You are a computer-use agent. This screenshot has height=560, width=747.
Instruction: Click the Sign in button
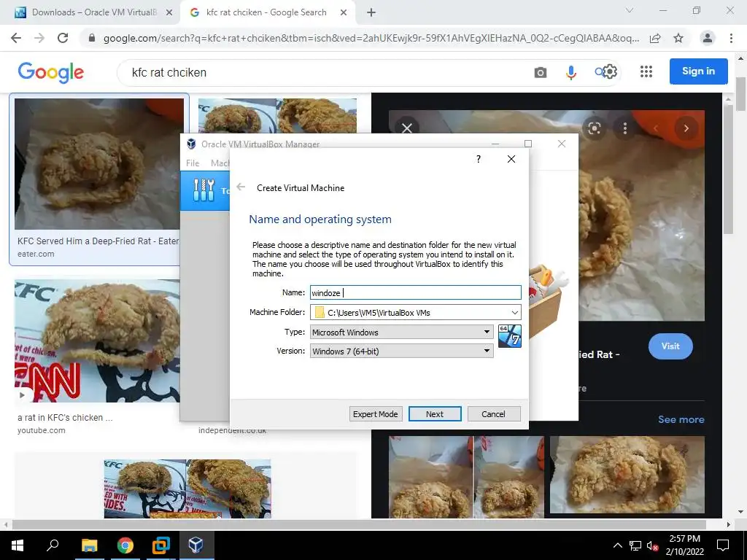point(698,71)
